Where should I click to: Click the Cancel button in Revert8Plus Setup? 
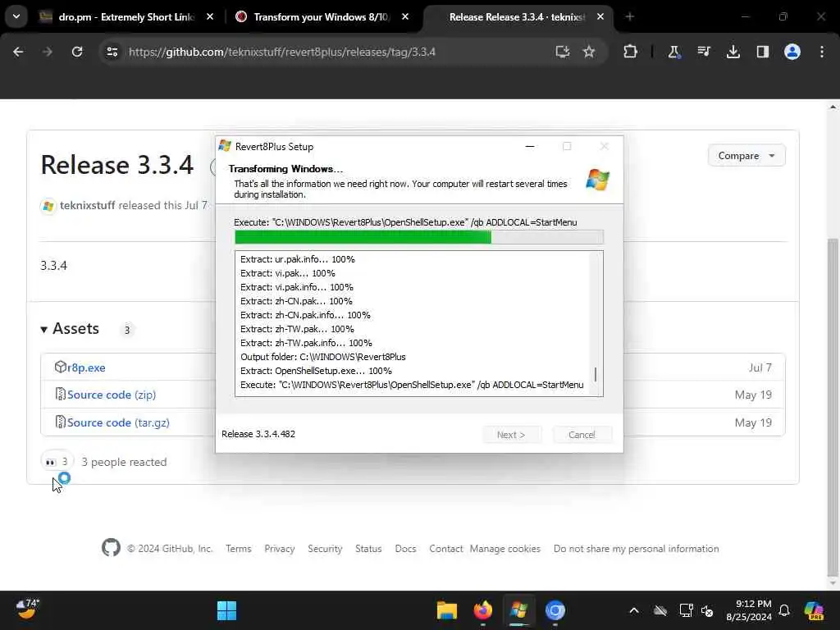582,435
